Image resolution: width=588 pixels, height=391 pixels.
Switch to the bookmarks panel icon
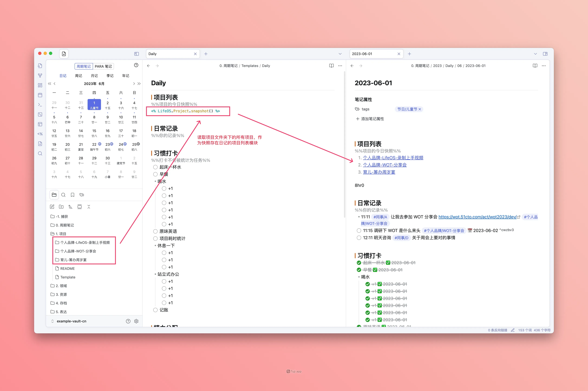pyautogui.click(x=72, y=195)
